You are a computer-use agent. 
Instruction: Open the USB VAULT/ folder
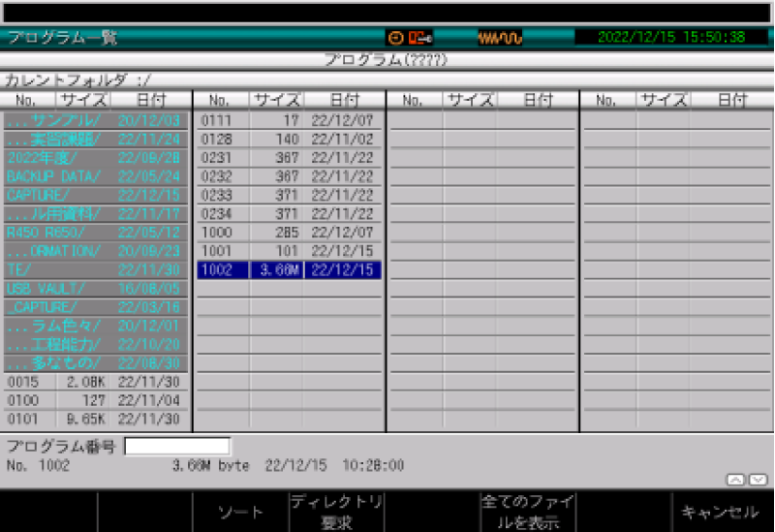[95, 289]
